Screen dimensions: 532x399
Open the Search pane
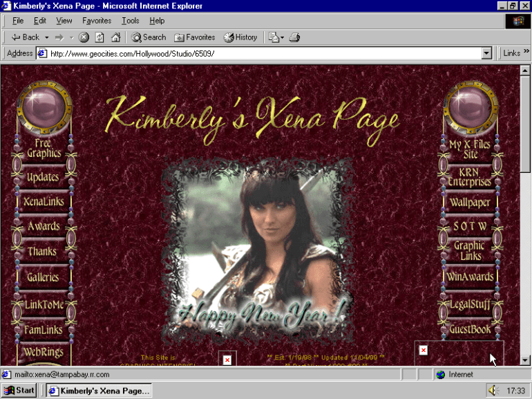click(149, 37)
